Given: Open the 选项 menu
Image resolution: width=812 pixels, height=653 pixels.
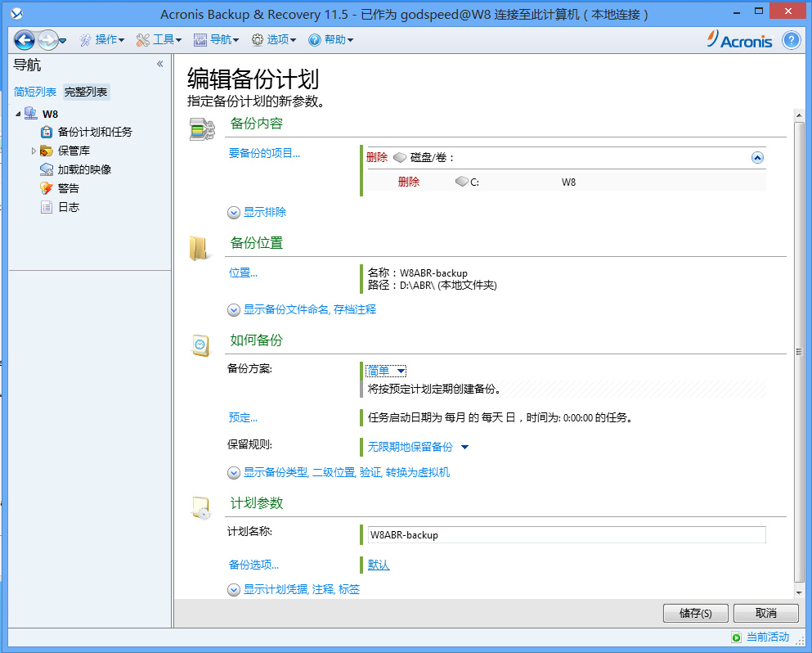Looking at the screenshot, I should point(273,40).
